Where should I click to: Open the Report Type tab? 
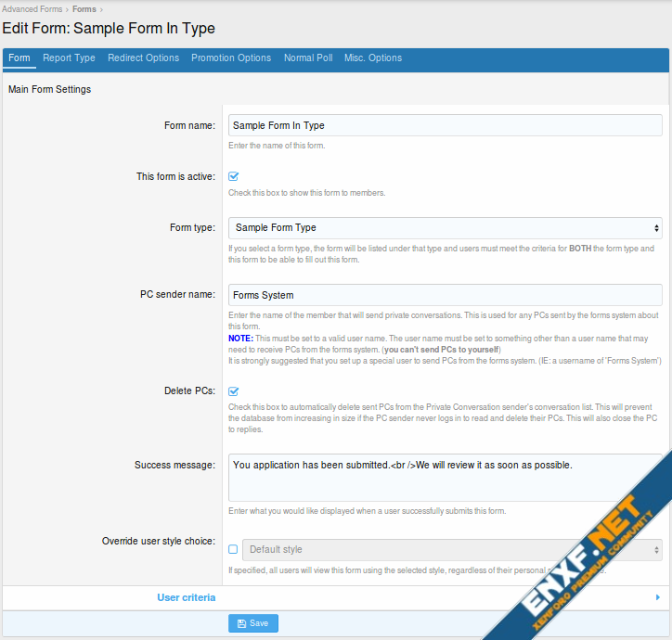click(69, 58)
